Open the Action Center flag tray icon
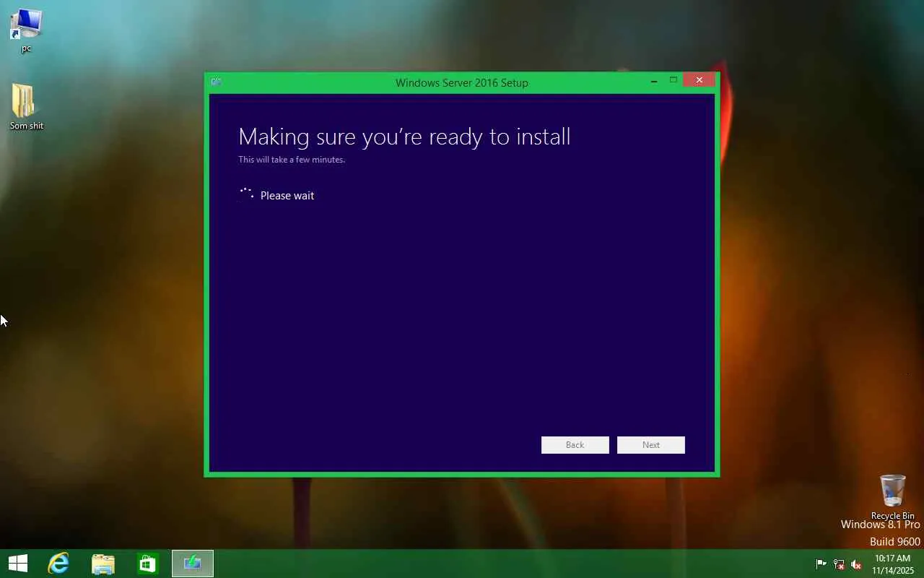 821,564
